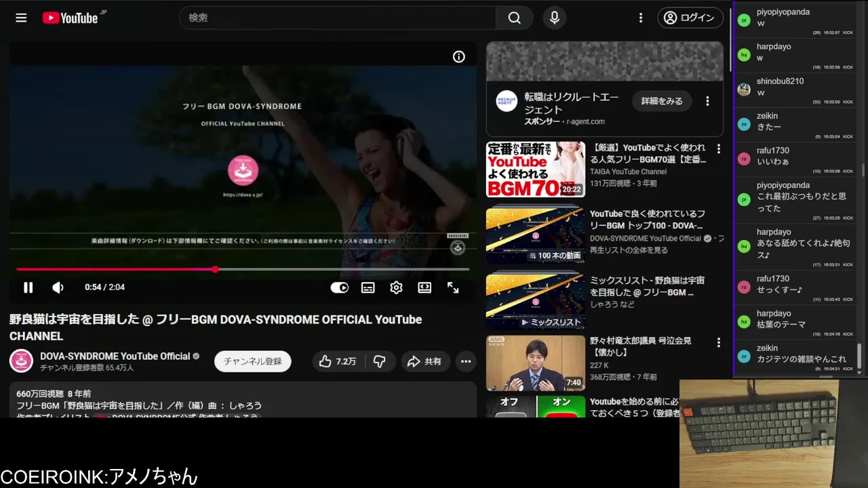Click chat scrollbar thumb

pos(860,356)
